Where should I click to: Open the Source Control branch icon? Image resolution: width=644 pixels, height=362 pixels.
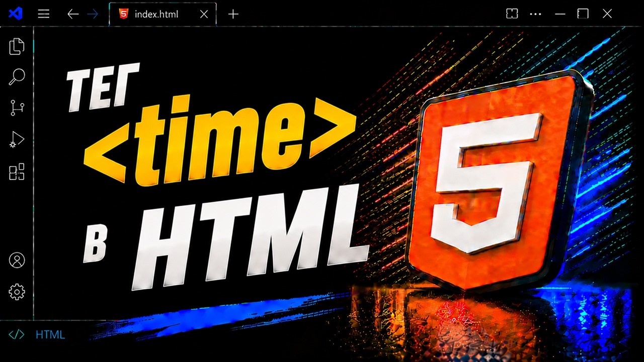coord(17,108)
